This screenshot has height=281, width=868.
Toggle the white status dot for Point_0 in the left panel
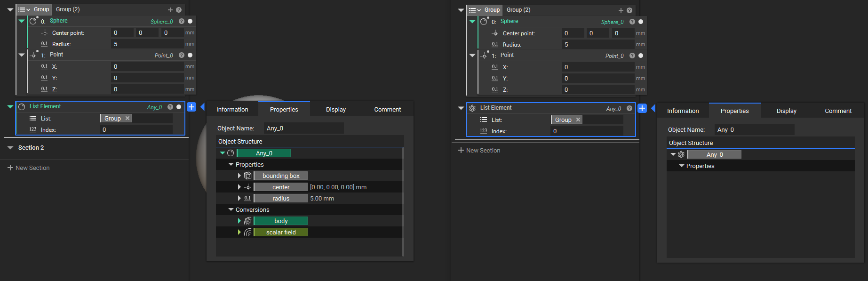coord(190,55)
